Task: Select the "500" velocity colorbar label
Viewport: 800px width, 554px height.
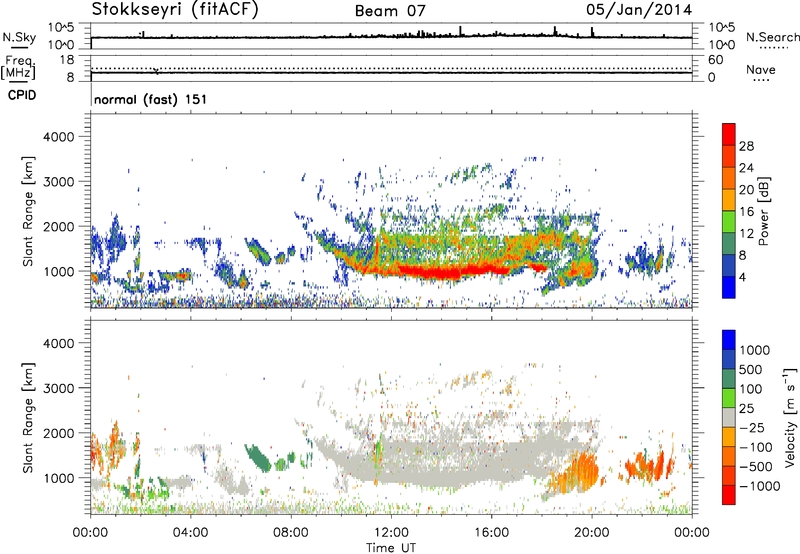Action: pyautogui.click(x=751, y=369)
